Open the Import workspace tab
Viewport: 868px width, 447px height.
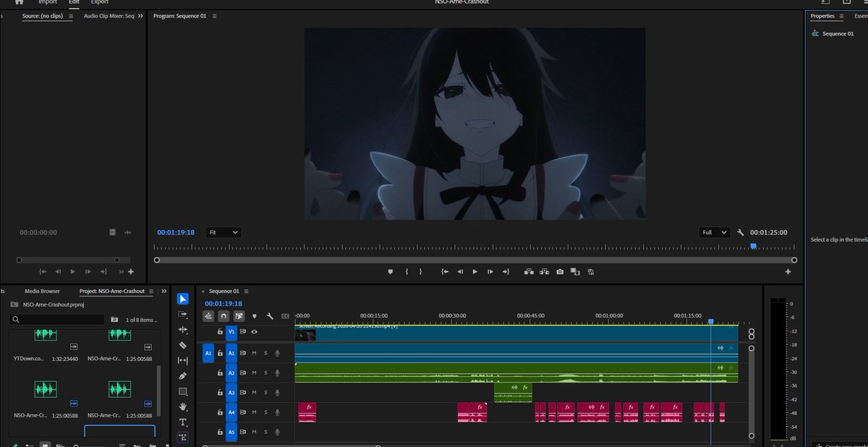(48, 2)
